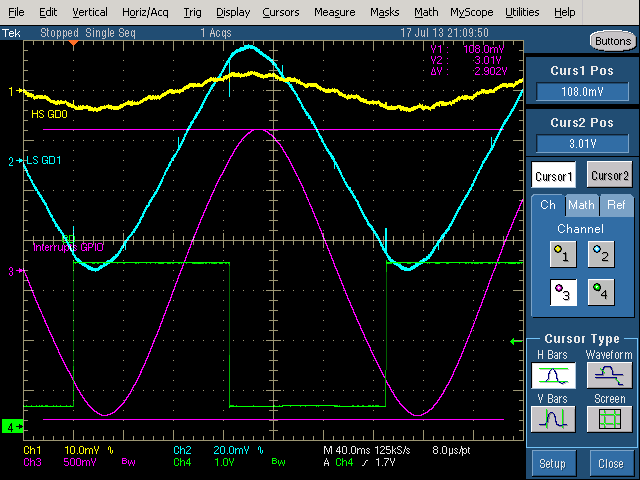The width and height of the screenshot is (640, 480).
Task: Open the Measure menu
Action: 333,12
